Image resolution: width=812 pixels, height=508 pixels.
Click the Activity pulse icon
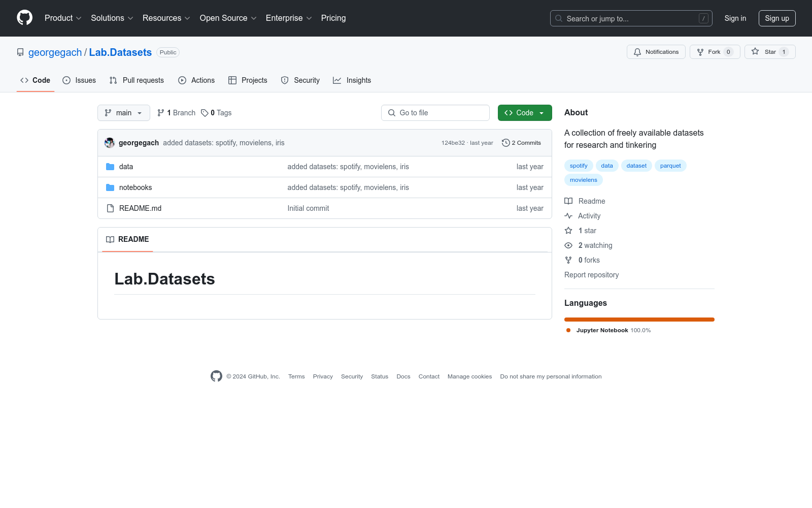tap(568, 216)
